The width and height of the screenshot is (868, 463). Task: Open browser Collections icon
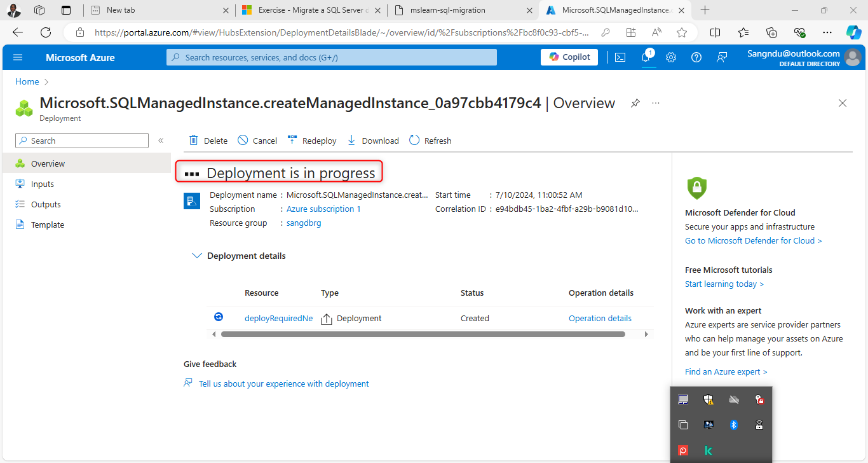[771, 32]
